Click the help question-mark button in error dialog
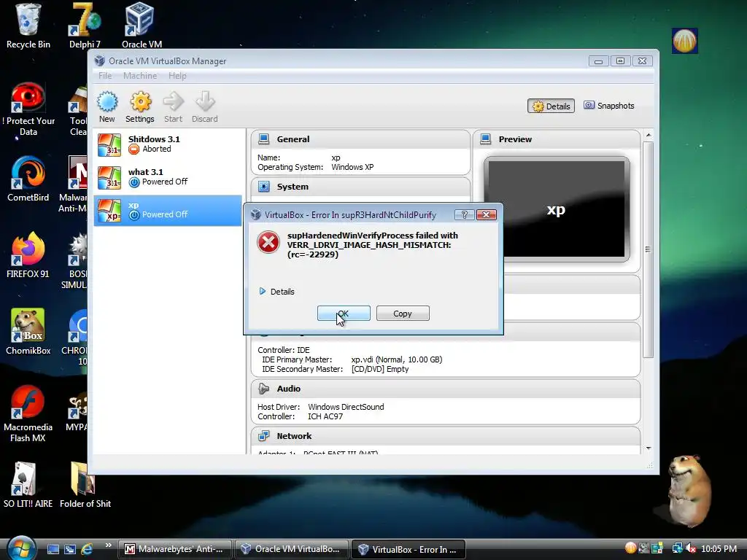Screen dimensions: 747x560 coord(464,215)
